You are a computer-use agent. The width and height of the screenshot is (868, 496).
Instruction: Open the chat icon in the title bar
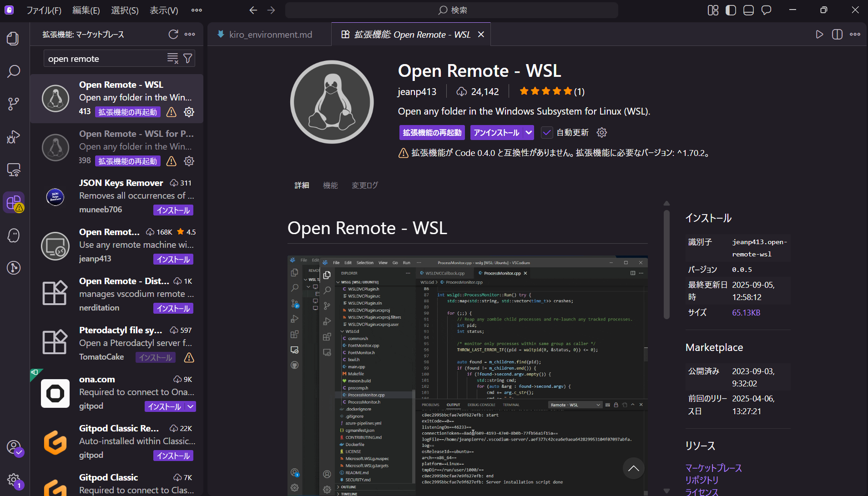767,10
